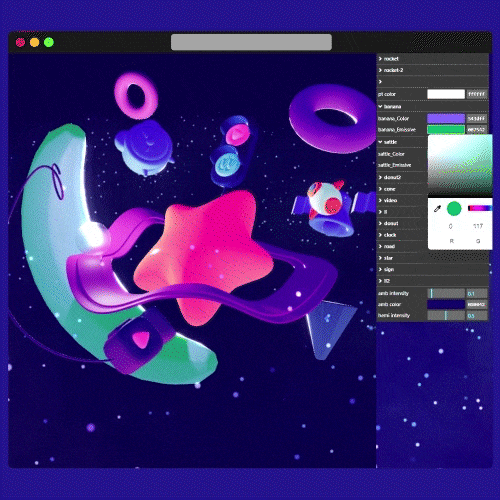The image size is (500, 500).
Task: Click the green maximize window button
Action: point(49,42)
